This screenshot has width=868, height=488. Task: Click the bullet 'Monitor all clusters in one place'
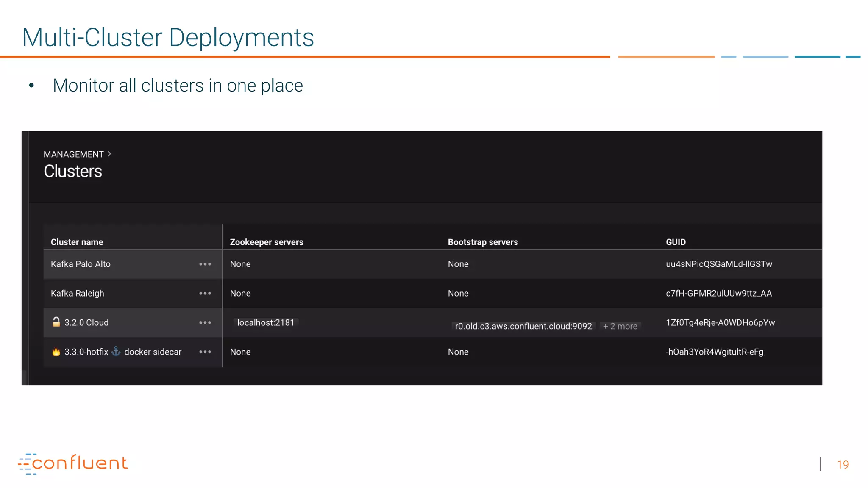pyautogui.click(x=178, y=86)
